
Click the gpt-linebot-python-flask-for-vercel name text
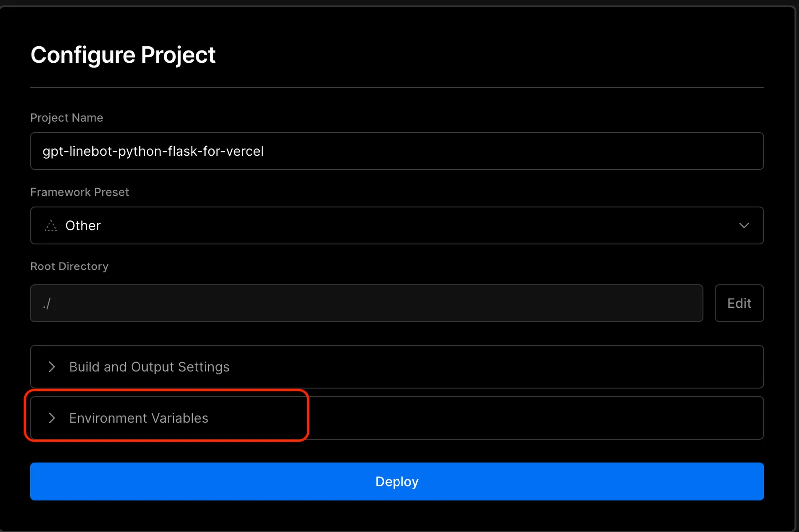(153, 151)
